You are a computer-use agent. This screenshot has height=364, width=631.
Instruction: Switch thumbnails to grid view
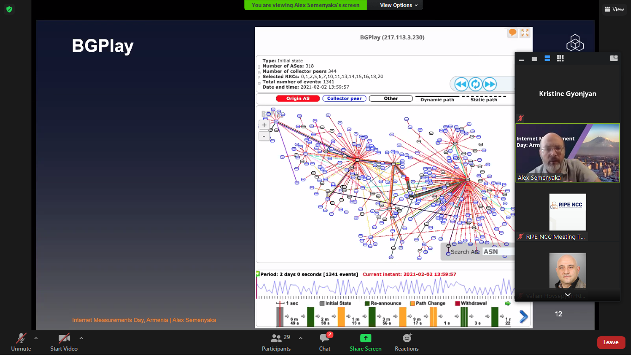pyautogui.click(x=560, y=58)
